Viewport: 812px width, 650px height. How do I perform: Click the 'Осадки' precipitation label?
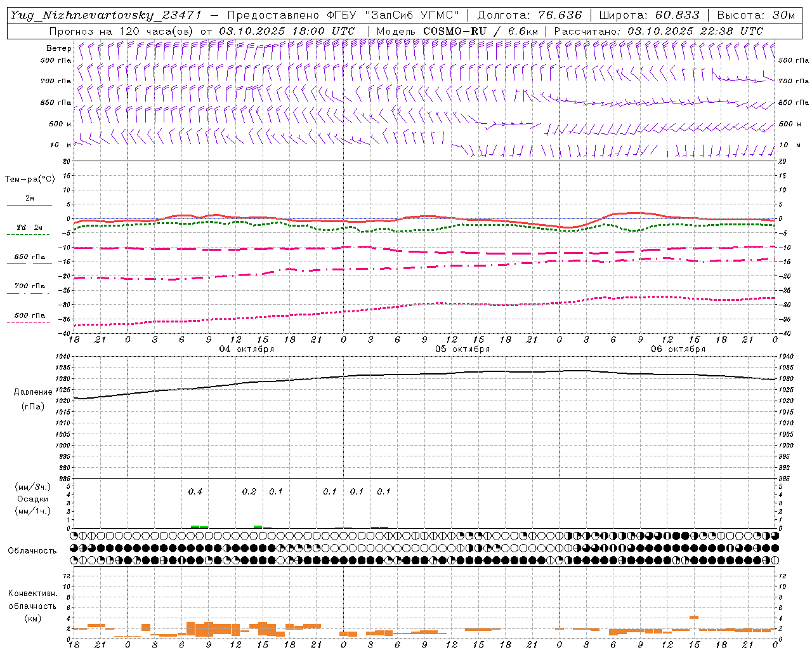click(32, 499)
